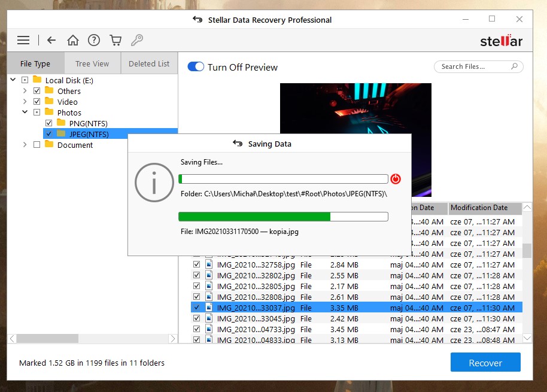Toggle the Turn Off Preview switch
This screenshot has width=547, height=392.
tap(196, 66)
